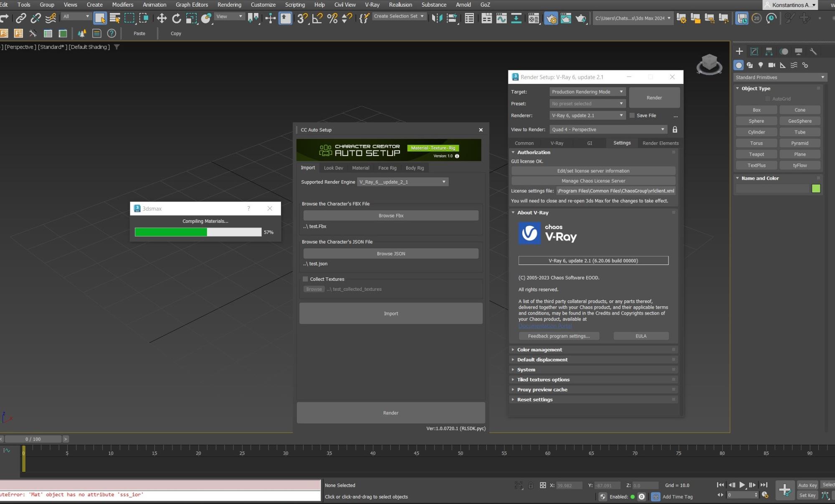
Task: Toggle Auto Key mode
Action: (807, 485)
